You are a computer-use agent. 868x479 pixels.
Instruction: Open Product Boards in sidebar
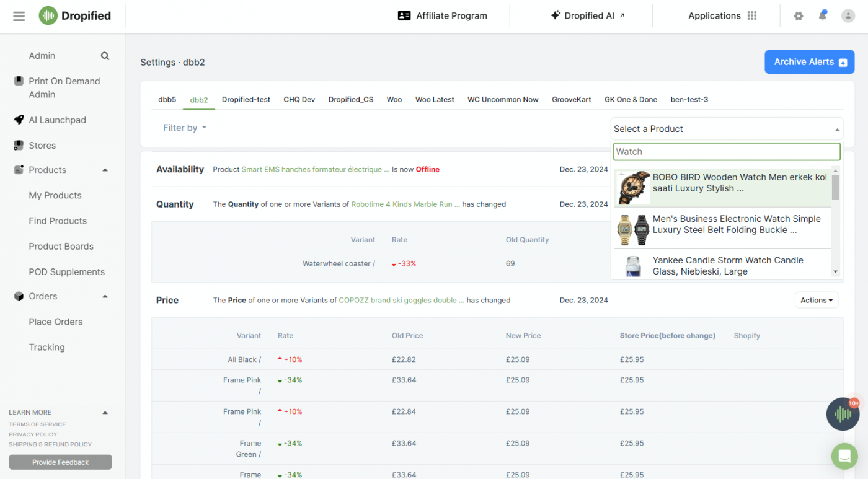61,246
